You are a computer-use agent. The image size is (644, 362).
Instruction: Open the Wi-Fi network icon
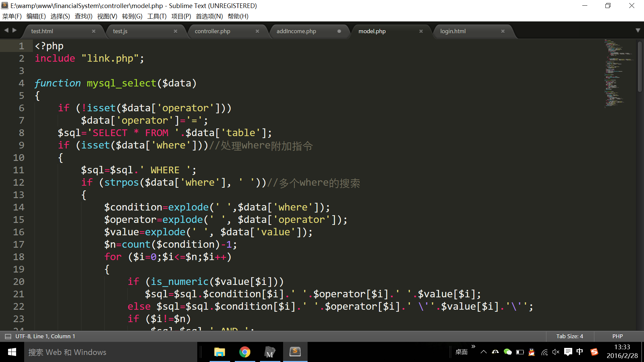click(x=544, y=352)
